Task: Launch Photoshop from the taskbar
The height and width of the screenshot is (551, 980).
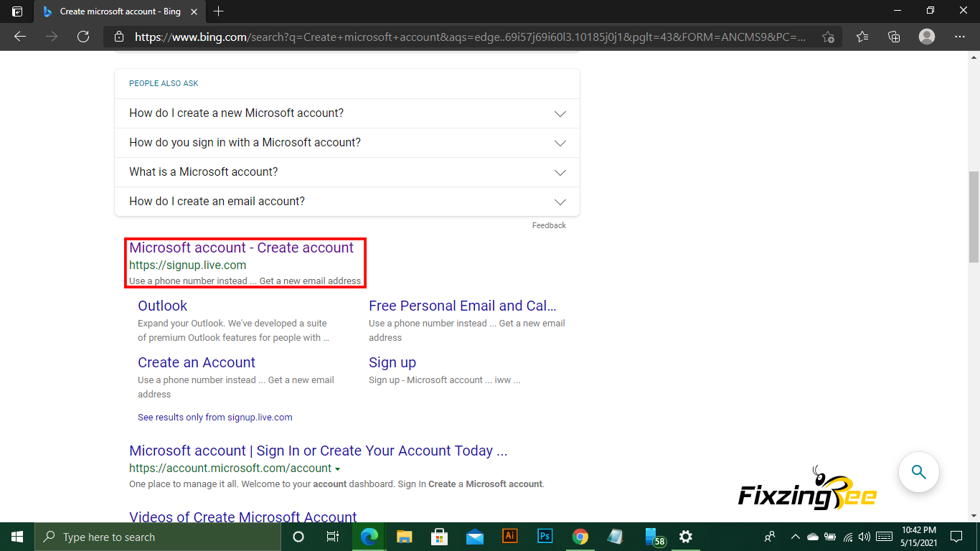Action: tap(545, 537)
